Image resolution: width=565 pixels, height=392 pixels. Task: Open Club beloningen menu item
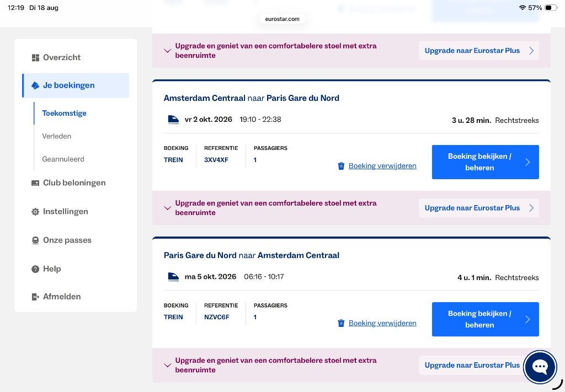(x=76, y=183)
